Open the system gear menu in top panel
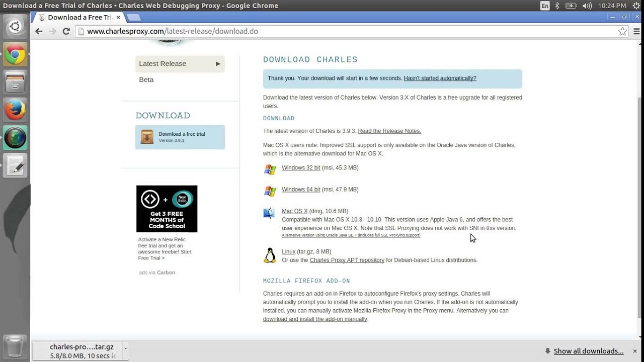The height and width of the screenshot is (362, 644). pyautogui.click(x=637, y=6)
